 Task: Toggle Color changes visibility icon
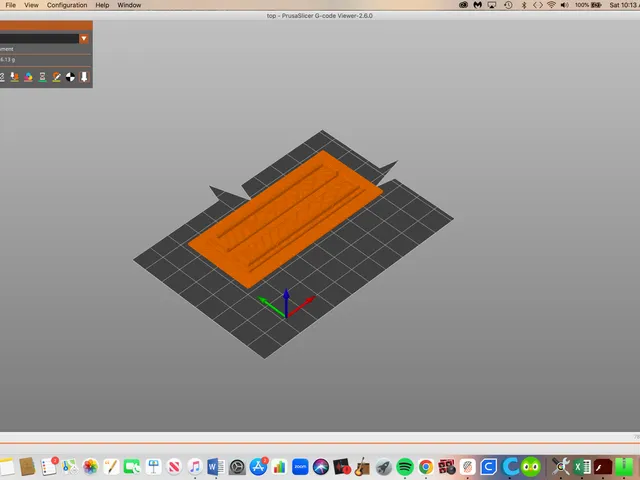click(x=28, y=77)
